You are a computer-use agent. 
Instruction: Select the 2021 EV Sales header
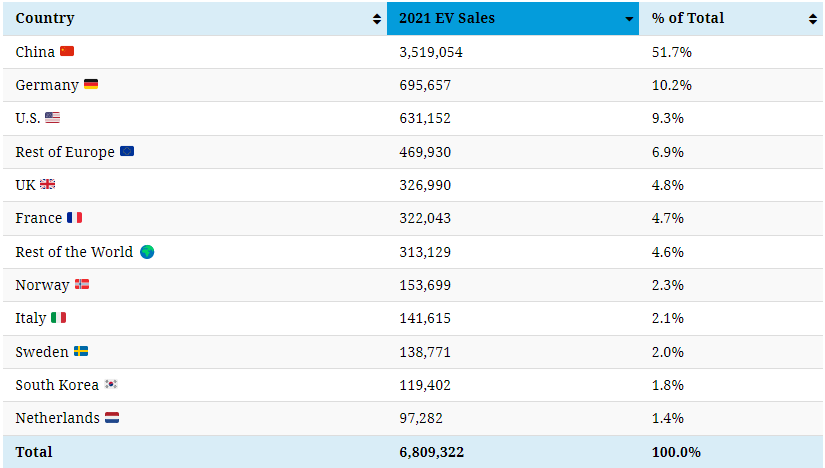click(447, 18)
